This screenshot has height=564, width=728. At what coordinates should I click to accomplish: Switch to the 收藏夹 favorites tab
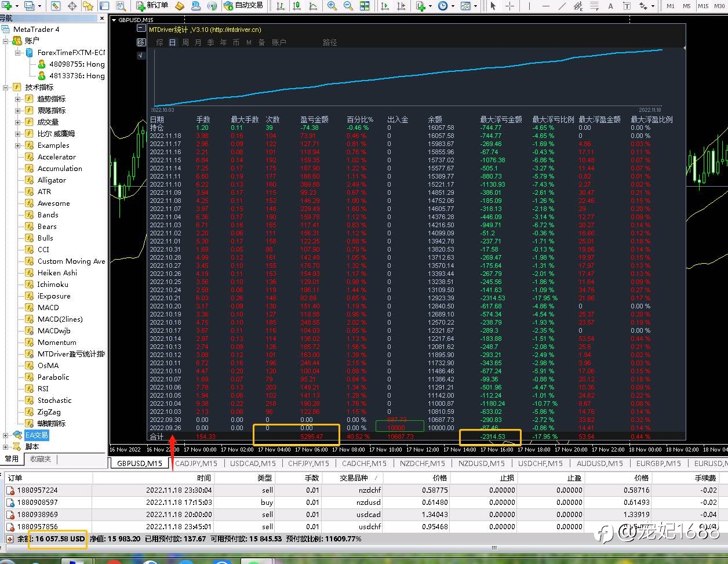(x=41, y=459)
